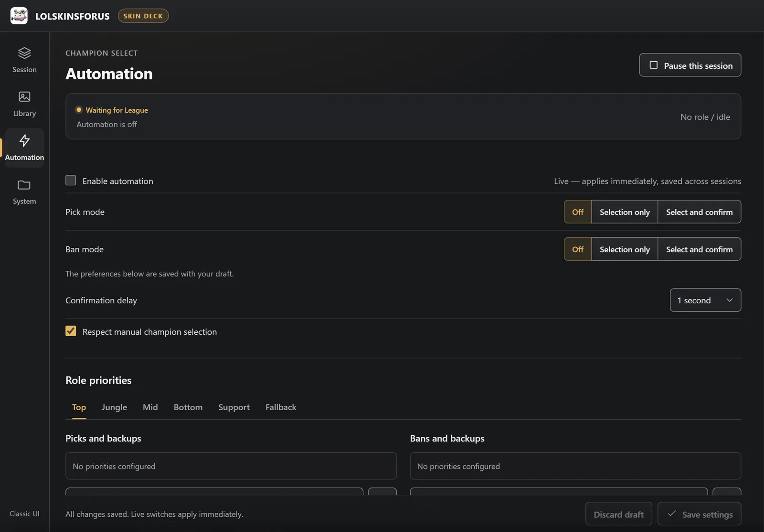The image size is (764, 532).
Task: Open the System folder icon
Action: pyautogui.click(x=24, y=185)
